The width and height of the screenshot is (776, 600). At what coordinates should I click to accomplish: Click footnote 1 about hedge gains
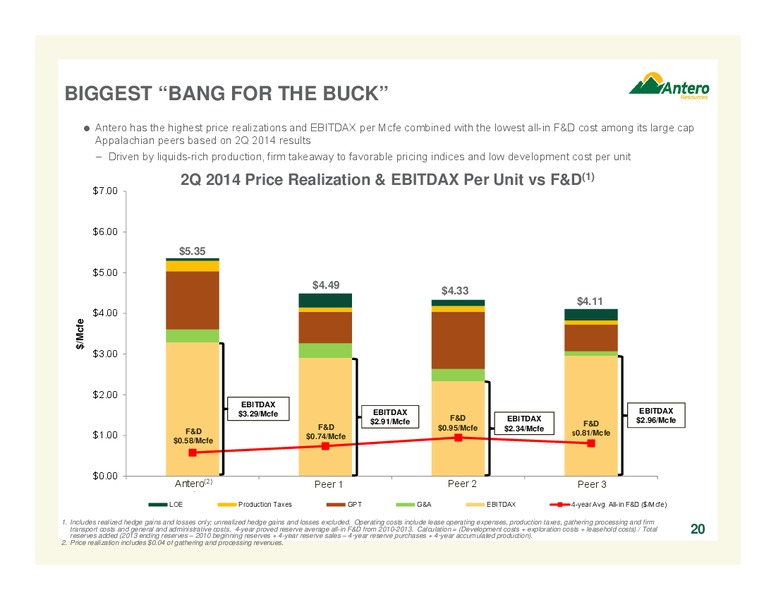point(360,529)
